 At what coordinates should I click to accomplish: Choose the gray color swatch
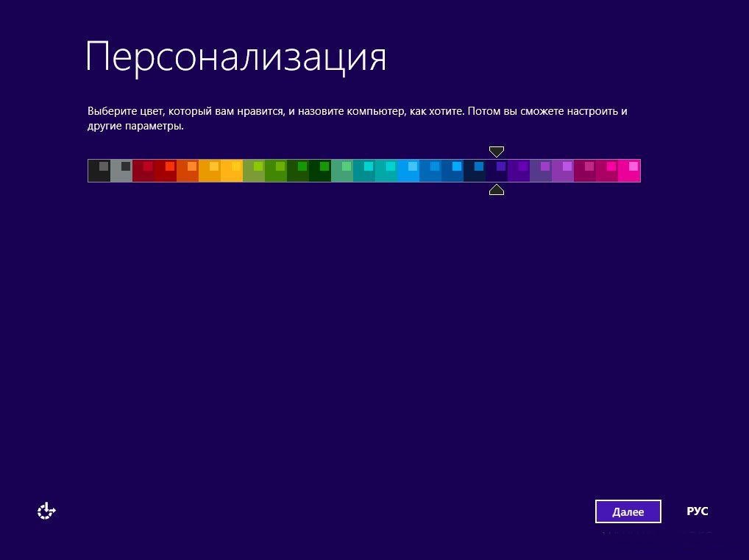pyautogui.click(x=121, y=171)
